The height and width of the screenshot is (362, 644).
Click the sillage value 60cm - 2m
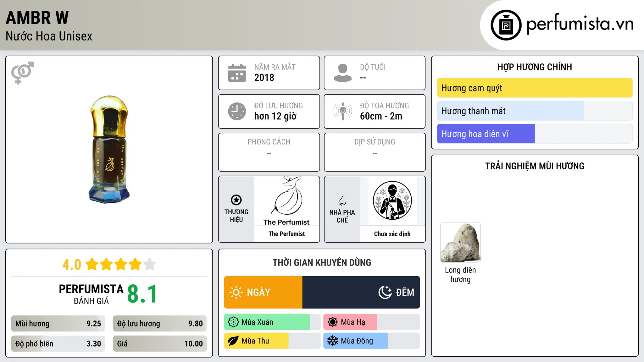tap(381, 116)
